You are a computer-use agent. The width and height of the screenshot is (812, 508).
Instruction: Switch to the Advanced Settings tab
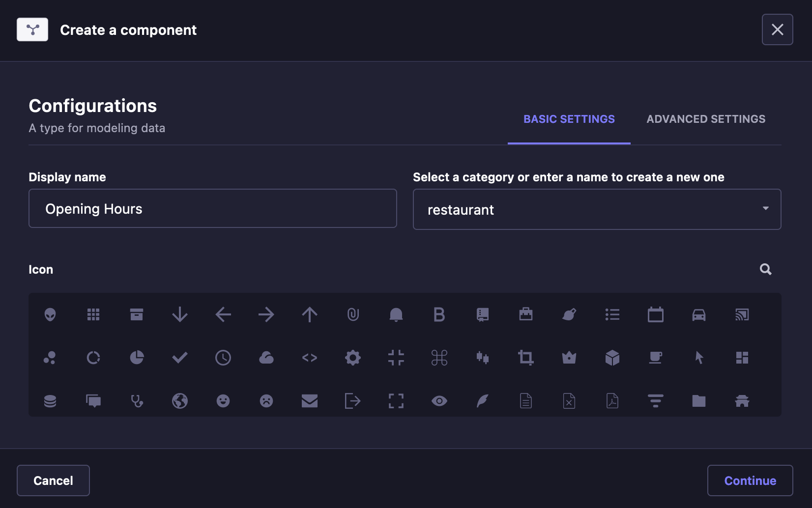(705, 119)
